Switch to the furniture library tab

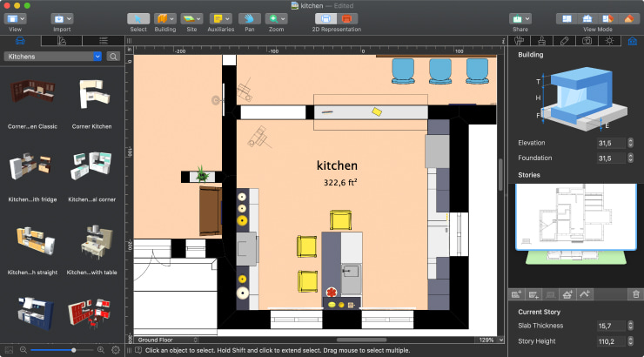[21, 40]
